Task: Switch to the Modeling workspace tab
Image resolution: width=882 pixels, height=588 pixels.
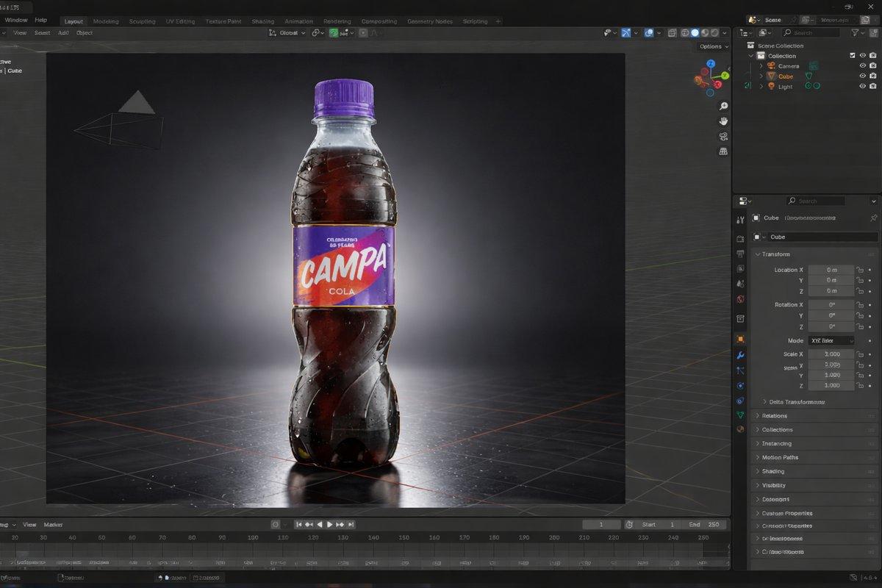Action: [x=106, y=21]
